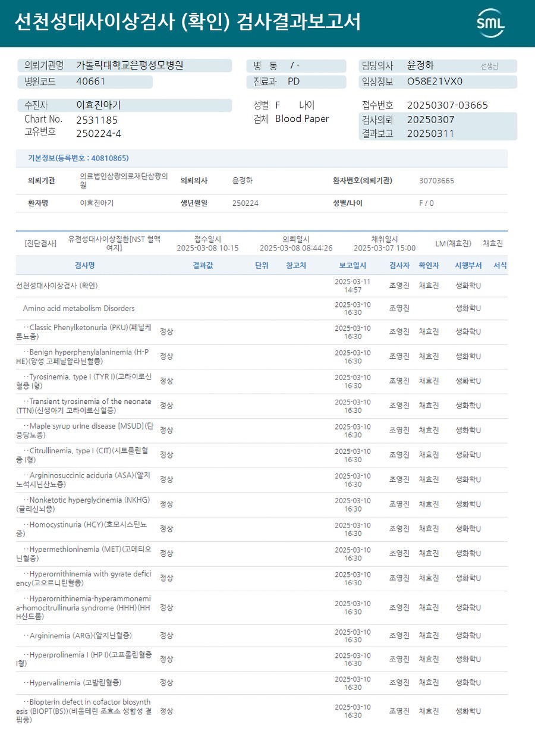
Task: Select 생년월일 value '250224'
Action: pyautogui.click(x=246, y=203)
